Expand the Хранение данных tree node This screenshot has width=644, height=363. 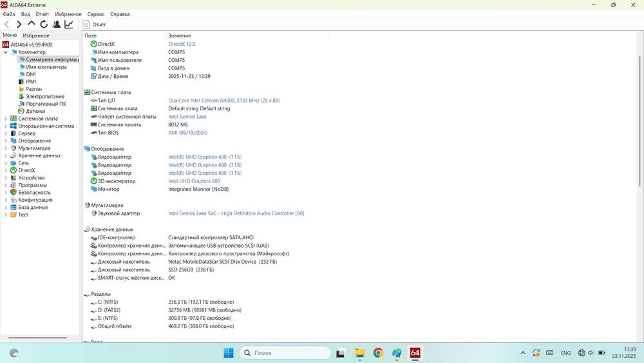point(5,156)
